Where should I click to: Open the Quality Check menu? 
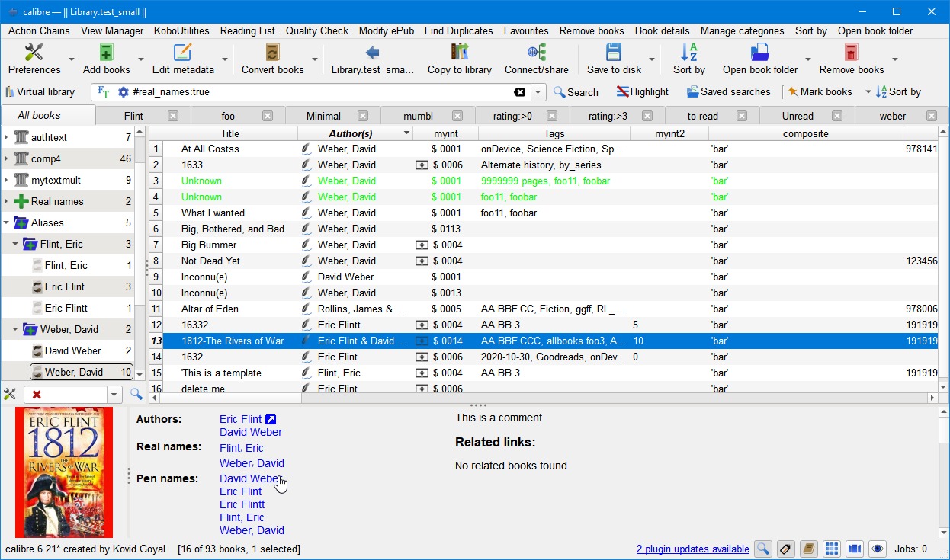click(316, 31)
